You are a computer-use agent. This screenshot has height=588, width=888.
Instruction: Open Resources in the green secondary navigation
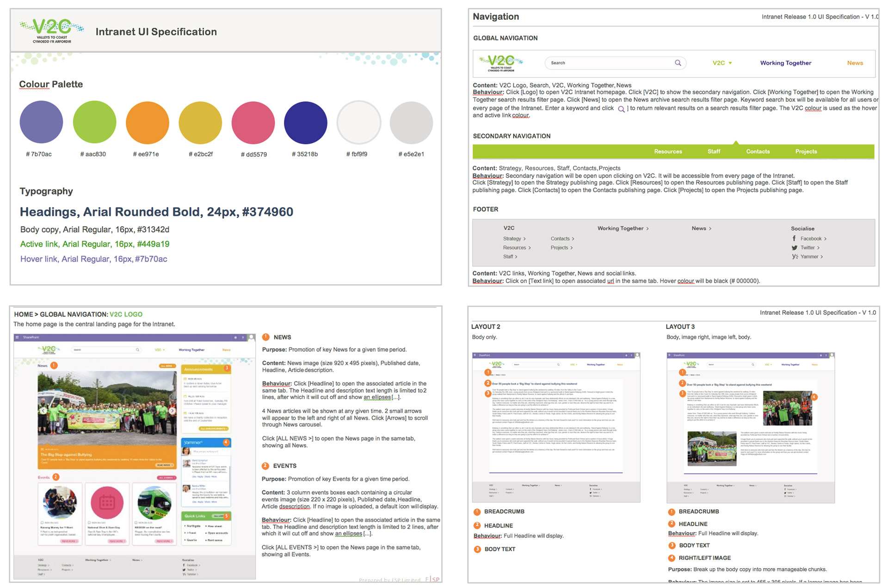click(668, 152)
